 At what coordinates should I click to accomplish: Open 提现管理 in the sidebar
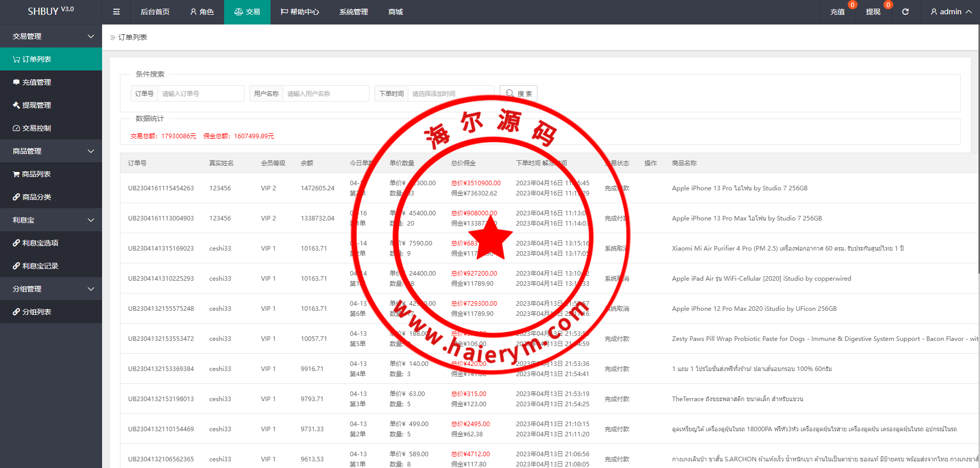[x=36, y=105]
